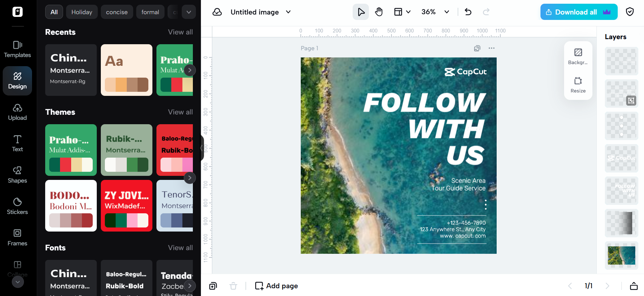Select the Holiday filter tag
Image resolution: width=644 pixels, height=296 pixels.
pyautogui.click(x=82, y=12)
